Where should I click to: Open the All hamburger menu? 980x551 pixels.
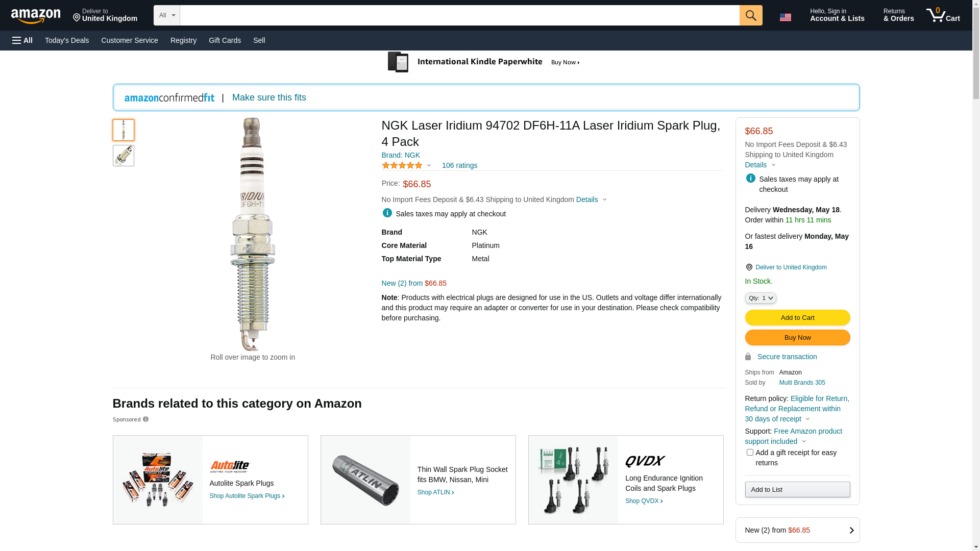tap(22, 40)
